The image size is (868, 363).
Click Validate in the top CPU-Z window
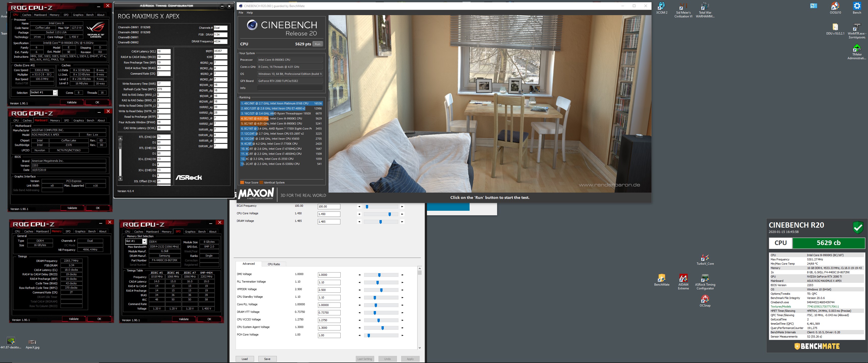point(72,102)
